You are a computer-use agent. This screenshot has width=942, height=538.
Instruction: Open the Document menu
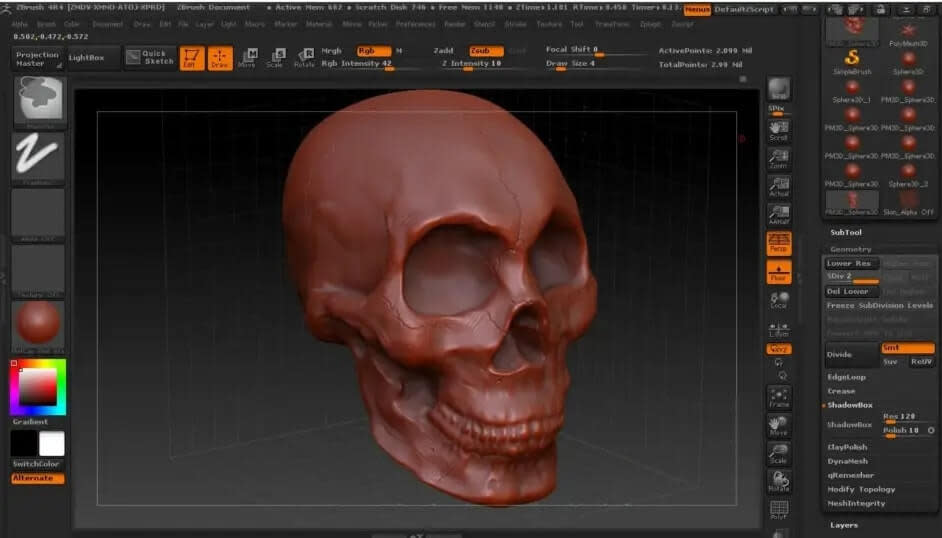108,23
